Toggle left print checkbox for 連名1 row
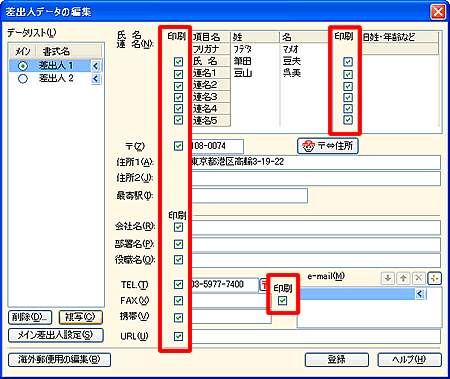This screenshot has width=450, height=379. (x=178, y=74)
